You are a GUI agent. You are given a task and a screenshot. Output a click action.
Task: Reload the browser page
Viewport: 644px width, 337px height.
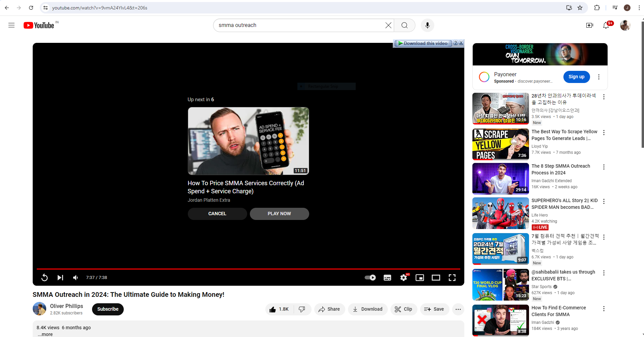pyautogui.click(x=31, y=8)
